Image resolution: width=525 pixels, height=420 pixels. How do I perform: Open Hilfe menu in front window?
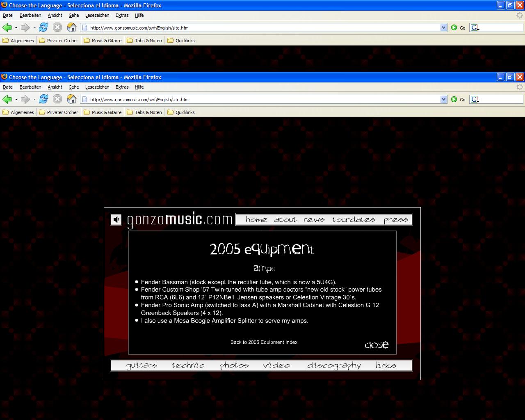click(139, 87)
